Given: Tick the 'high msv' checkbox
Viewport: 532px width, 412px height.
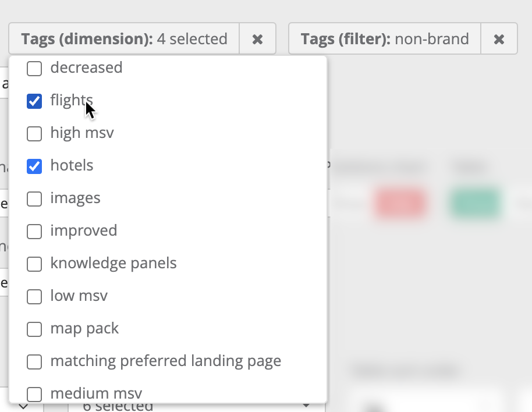Looking at the screenshot, I should pos(34,134).
